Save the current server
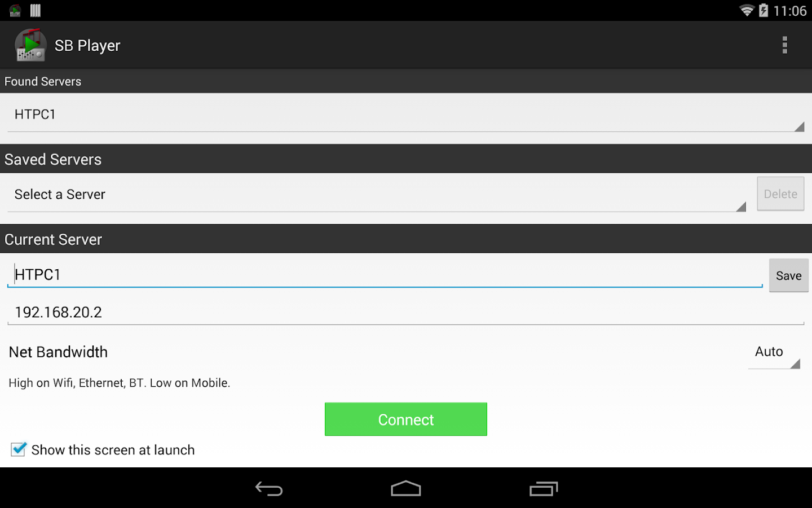Viewport: 812px width, 508px height. click(788, 275)
